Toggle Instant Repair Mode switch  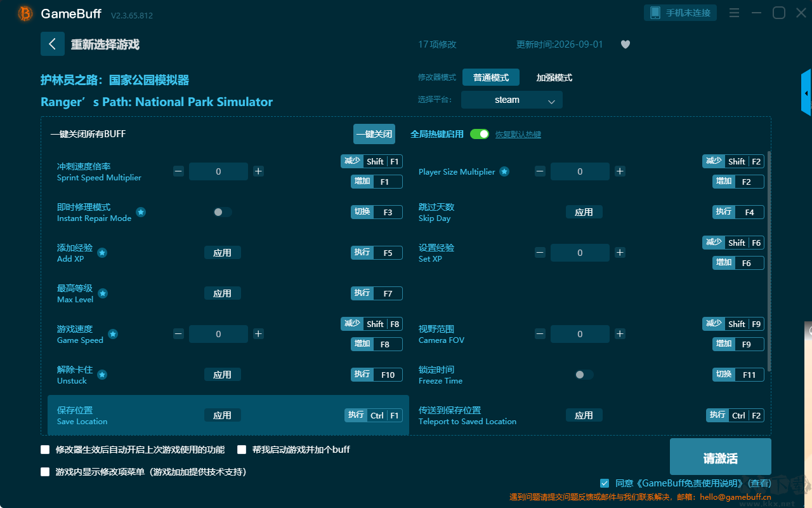point(222,212)
